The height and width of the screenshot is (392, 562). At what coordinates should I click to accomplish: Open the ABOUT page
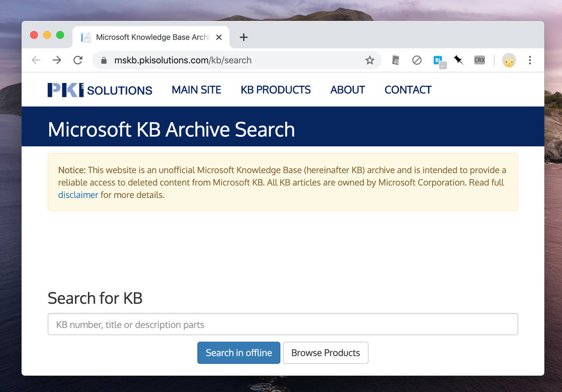click(x=347, y=90)
